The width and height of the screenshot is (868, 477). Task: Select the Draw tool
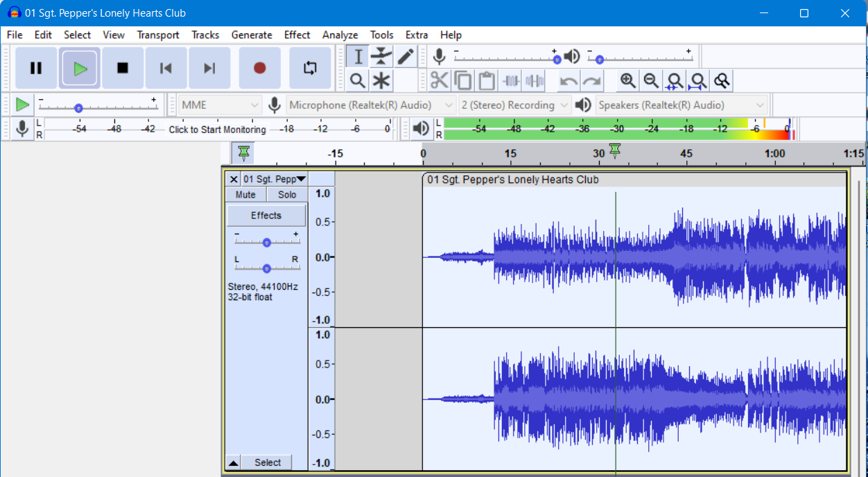click(x=406, y=56)
